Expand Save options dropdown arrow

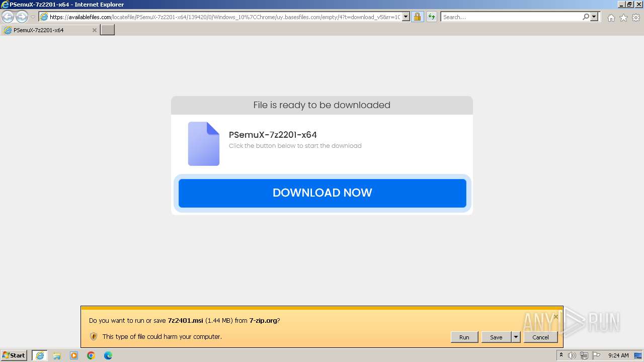click(516, 337)
